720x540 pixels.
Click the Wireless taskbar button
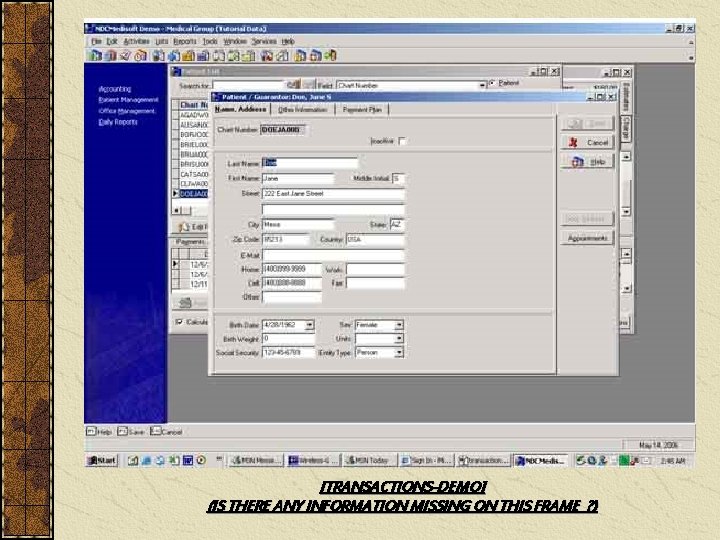point(313,460)
